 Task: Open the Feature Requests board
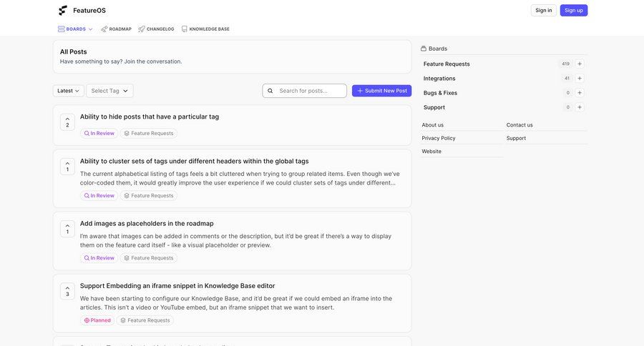tap(447, 64)
